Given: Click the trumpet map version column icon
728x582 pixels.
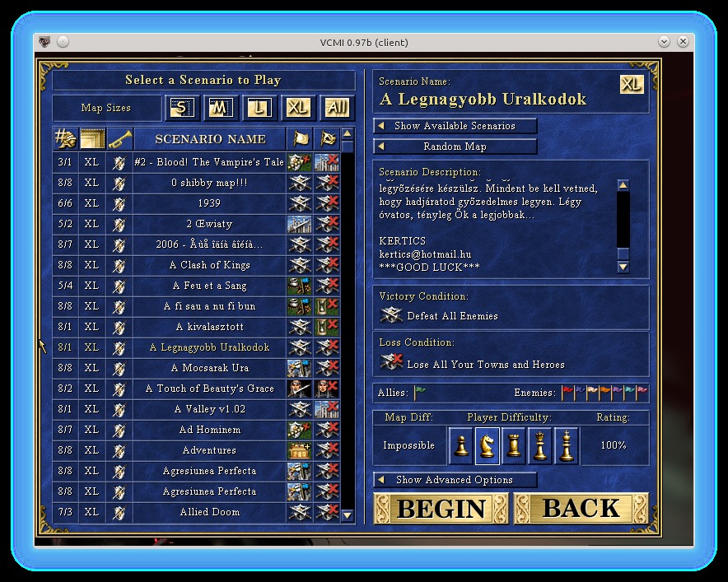Looking at the screenshot, I should coord(119,139).
